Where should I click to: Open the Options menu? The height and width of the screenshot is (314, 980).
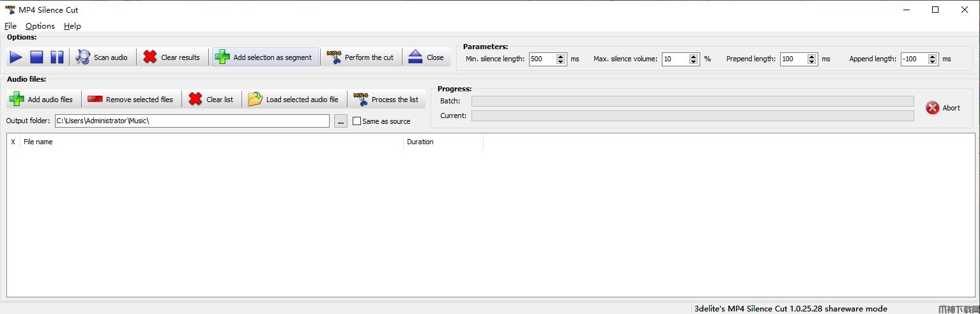[40, 26]
